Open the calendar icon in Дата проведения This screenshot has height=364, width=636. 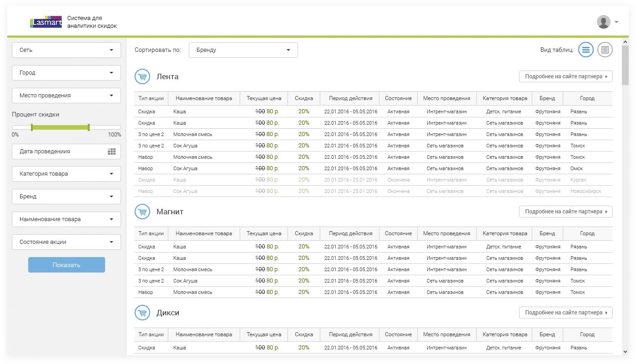(x=111, y=152)
